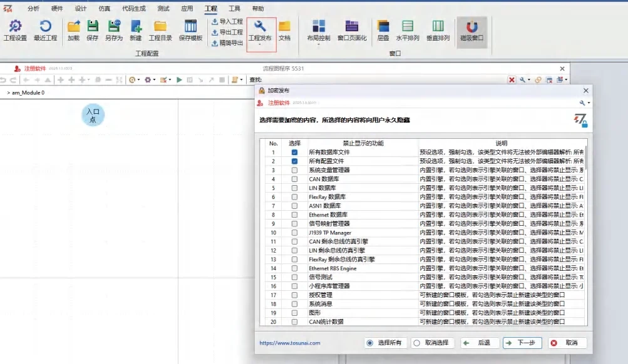Open the edit-delete icon dropdown in flowchart toolbar
The width and height of the screenshot is (628, 364).
coord(165,80)
